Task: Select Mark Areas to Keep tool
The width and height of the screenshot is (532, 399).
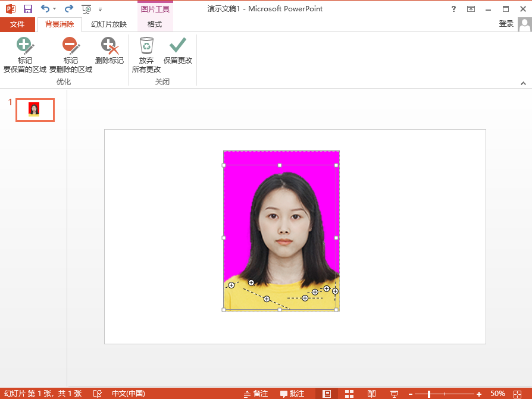Action: [25, 55]
